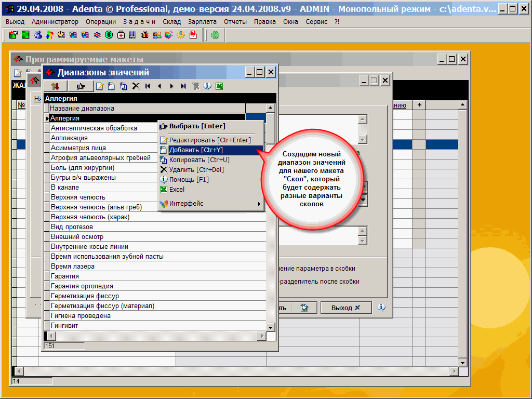Image resolution: width=532 pixels, height=399 pixels.
Task: Click the Excel export icon in Диапазоны toolbar
Action: tap(219, 86)
